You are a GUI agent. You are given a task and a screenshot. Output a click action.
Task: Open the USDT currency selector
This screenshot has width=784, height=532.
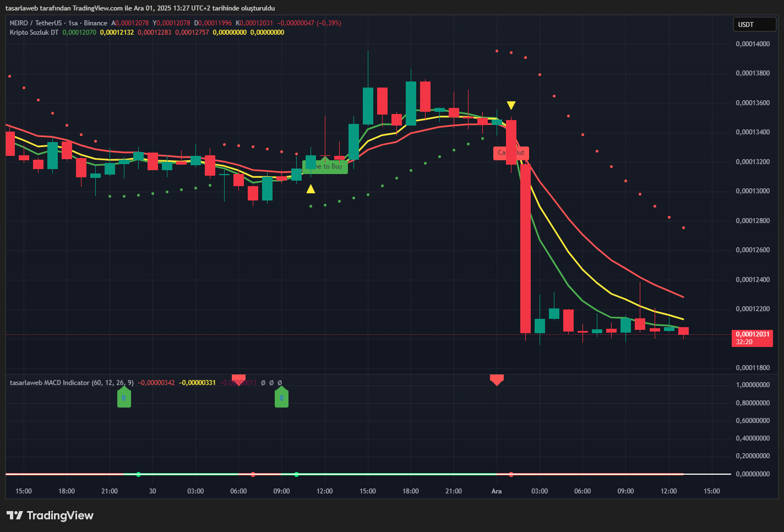(754, 25)
